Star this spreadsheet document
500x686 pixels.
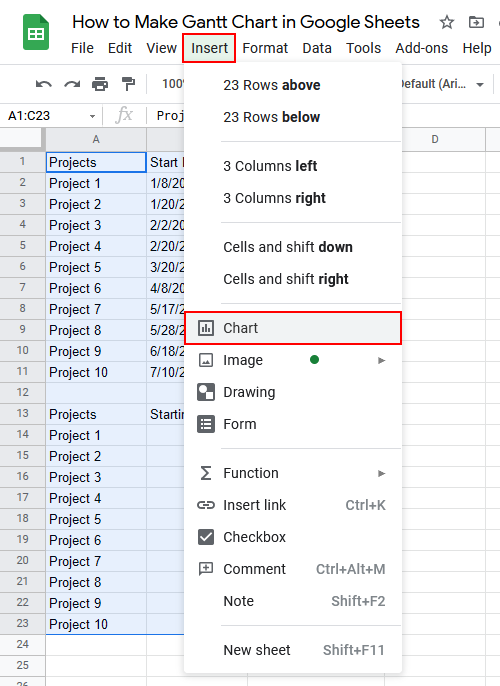point(447,22)
